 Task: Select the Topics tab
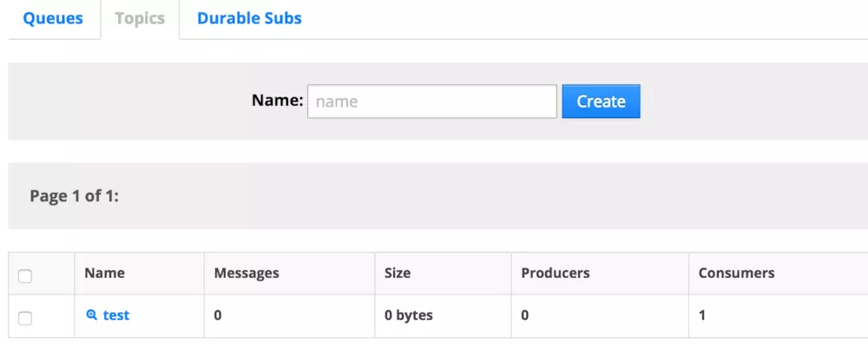pyautogui.click(x=140, y=18)
